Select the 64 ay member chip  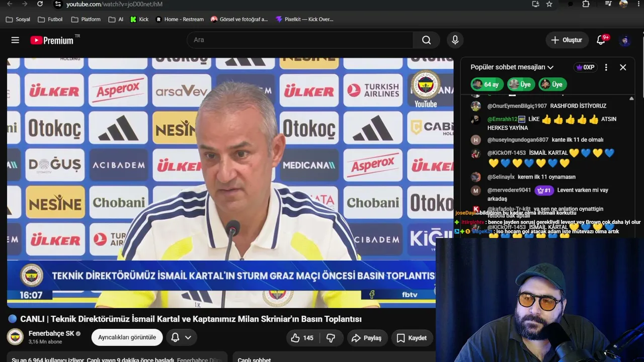click(487, 84)
